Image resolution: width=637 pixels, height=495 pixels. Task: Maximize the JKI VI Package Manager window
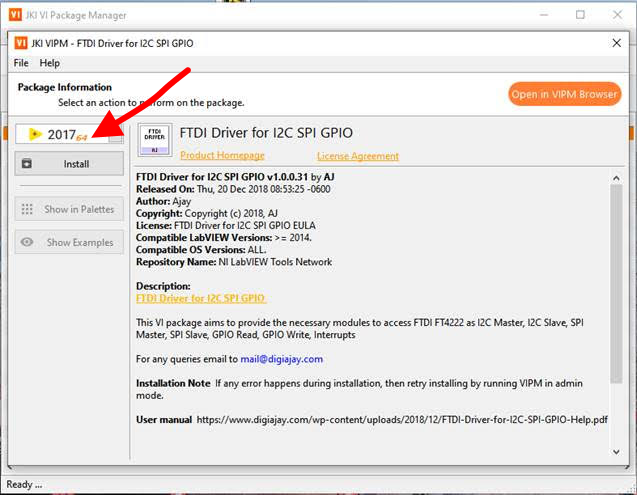tap(580, 15)
